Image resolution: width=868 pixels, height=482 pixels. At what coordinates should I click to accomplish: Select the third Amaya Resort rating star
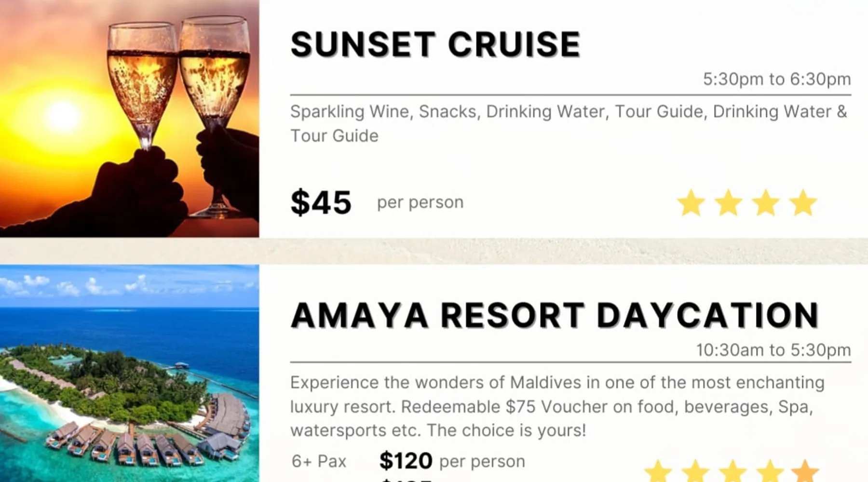(733, 471)
